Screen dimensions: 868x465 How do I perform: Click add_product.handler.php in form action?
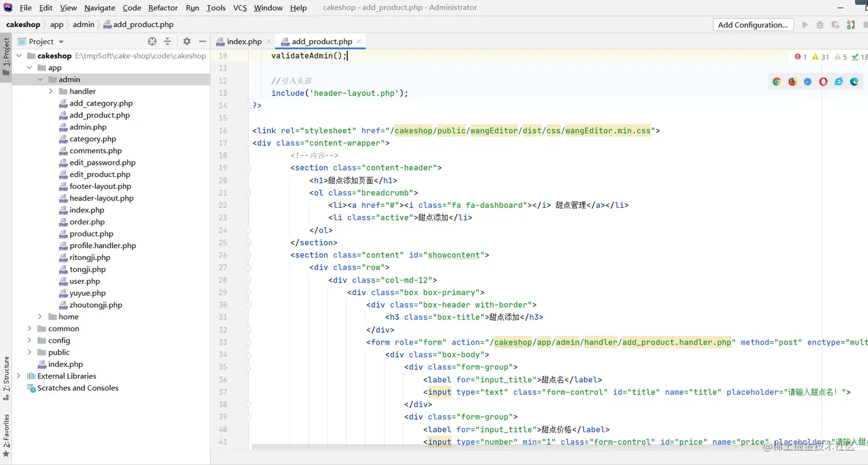pyautogui.click(x=676, y=342)
